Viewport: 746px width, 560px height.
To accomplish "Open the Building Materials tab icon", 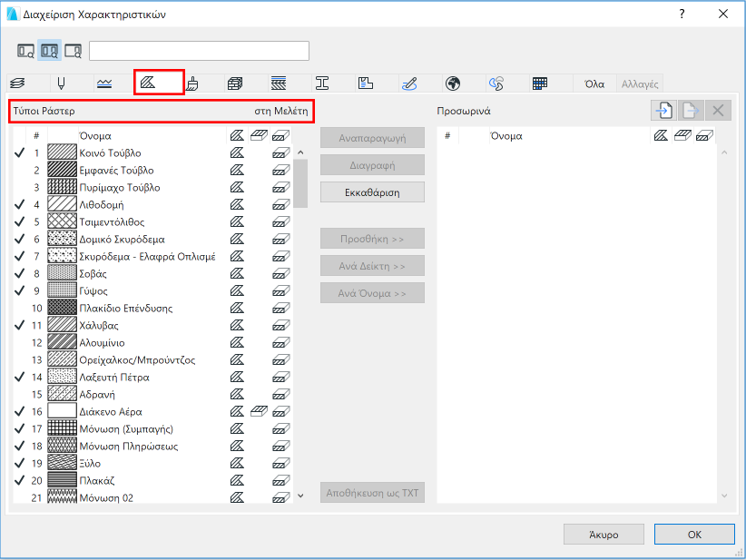I will pos(235,84).
